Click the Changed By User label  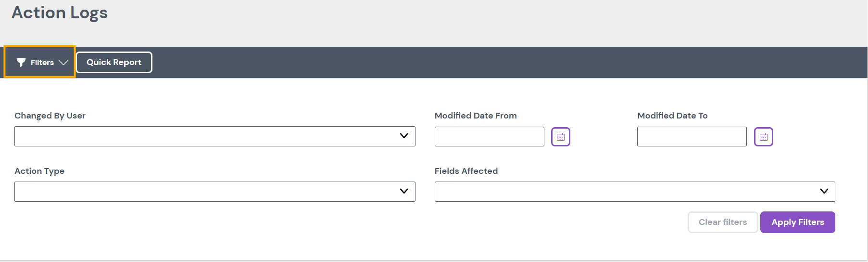[50, 116]
